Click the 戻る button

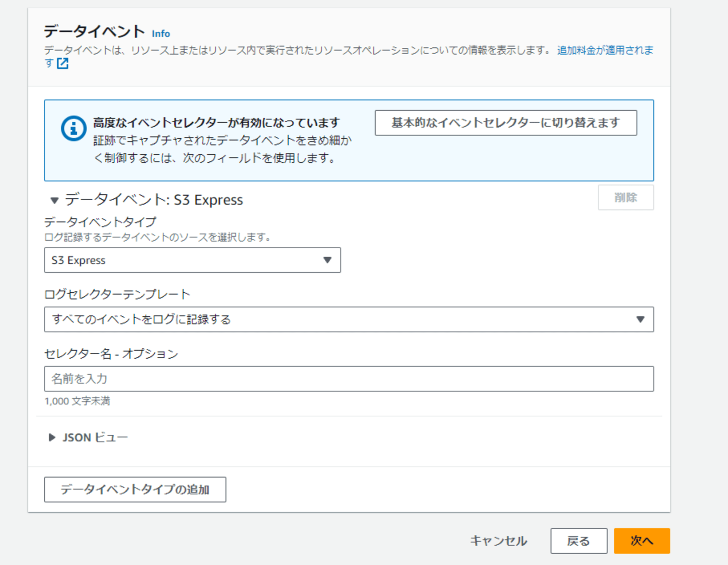pos(579,541)
